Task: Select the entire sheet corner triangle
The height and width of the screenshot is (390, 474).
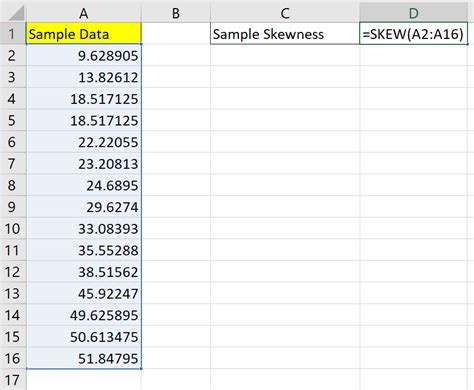Action: (13, 13)
